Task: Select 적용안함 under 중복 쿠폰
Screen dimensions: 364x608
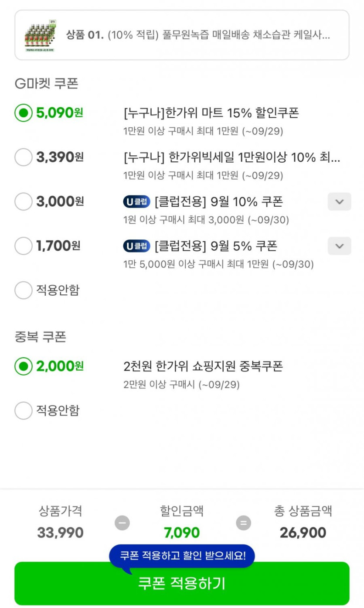Action: (x=24, y=411)
